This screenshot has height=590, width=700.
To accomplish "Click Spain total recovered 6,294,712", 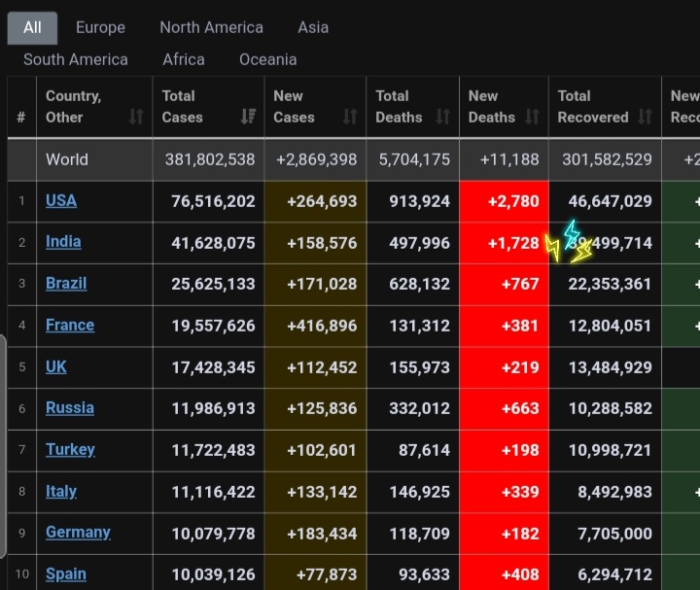I will [x=614, y=574].
